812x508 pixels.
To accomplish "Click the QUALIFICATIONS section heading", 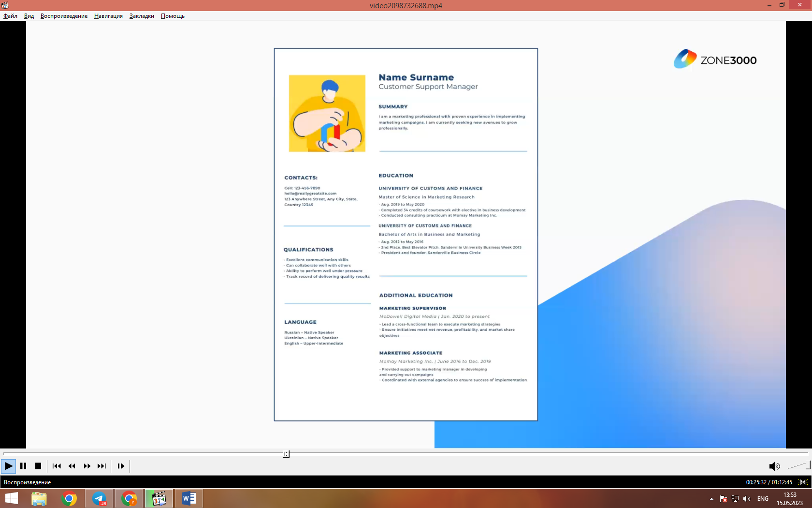I will click(308, 250).
